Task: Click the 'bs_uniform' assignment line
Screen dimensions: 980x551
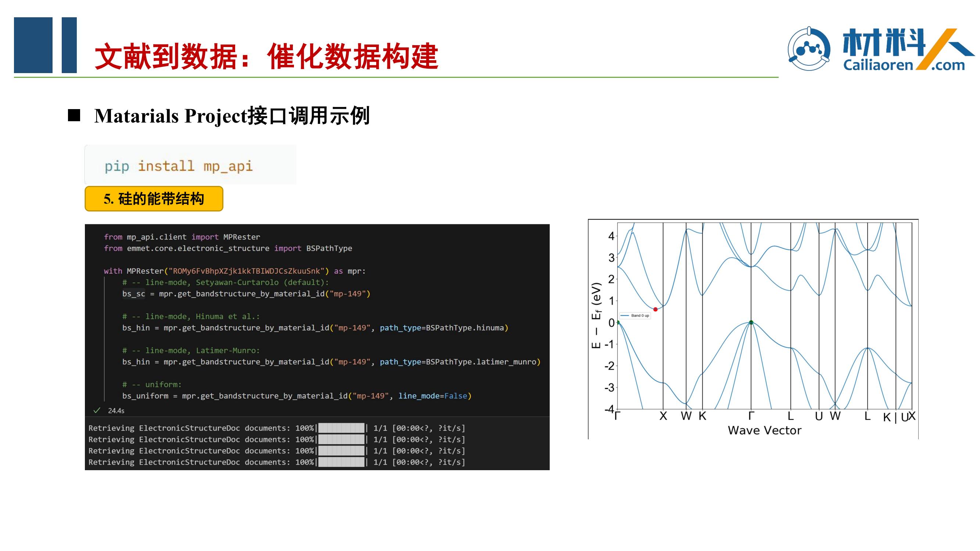Action: 297,396
